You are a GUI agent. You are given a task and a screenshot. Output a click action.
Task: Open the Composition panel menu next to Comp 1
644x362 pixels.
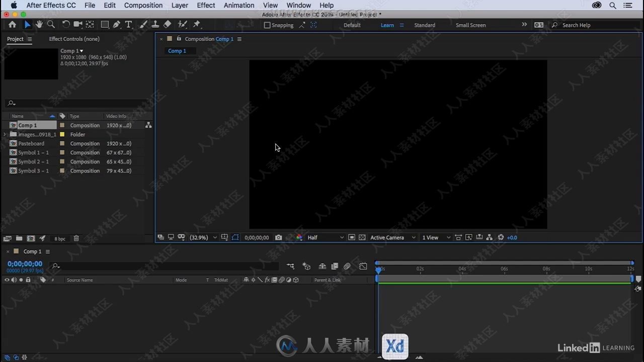[239, 39]
